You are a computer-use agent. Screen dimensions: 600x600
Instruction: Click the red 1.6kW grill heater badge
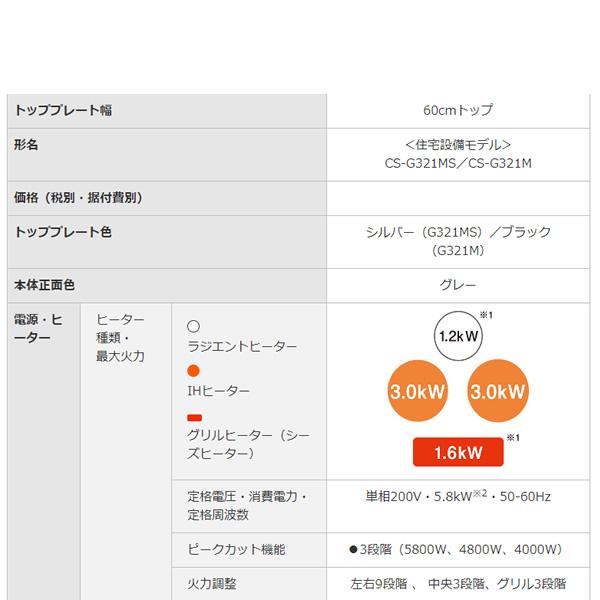pyautogui.click(x=458, y=453)
